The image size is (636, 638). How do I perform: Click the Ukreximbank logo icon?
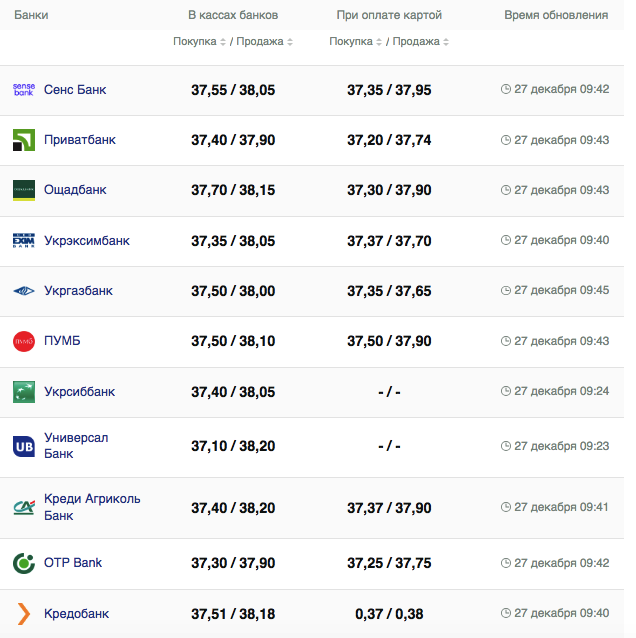click(24, 241)
